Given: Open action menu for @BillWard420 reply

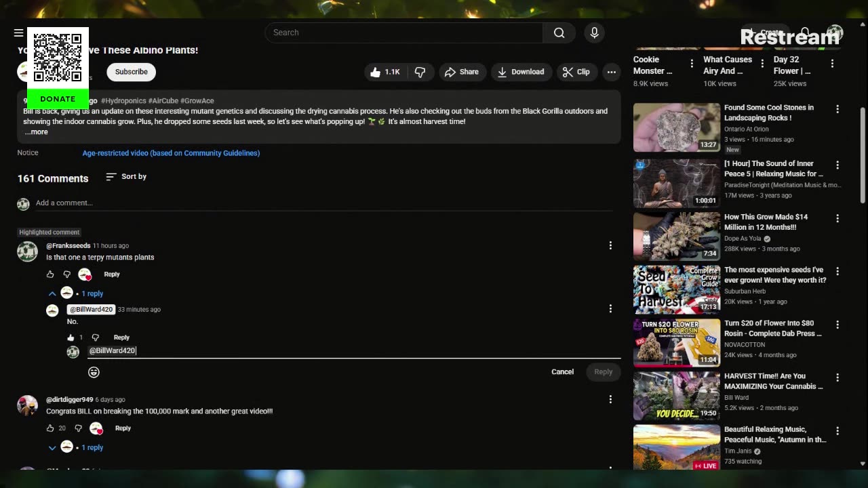Looking at the screenshot, I should (x=610, y=309).
